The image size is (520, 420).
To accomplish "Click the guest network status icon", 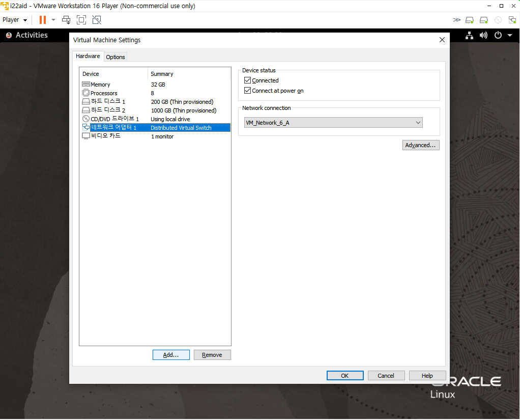I will 469,35.
